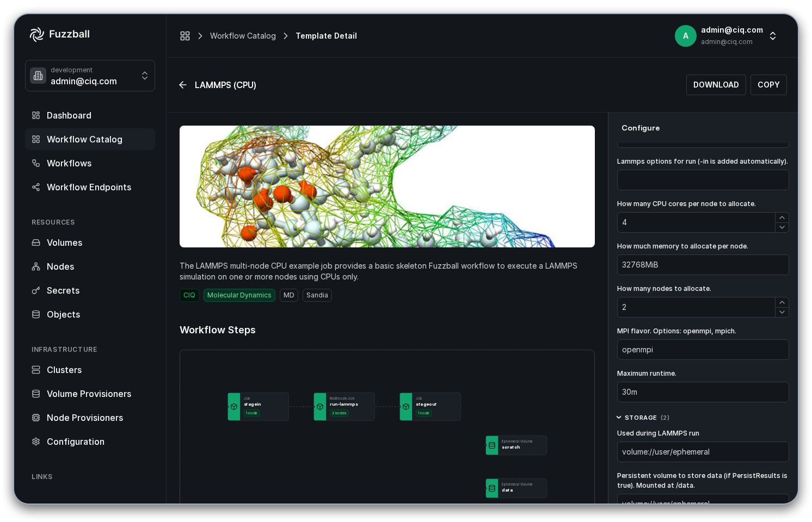Decrease number of nodes to allocate
The image size is (812, 522).
782,312
